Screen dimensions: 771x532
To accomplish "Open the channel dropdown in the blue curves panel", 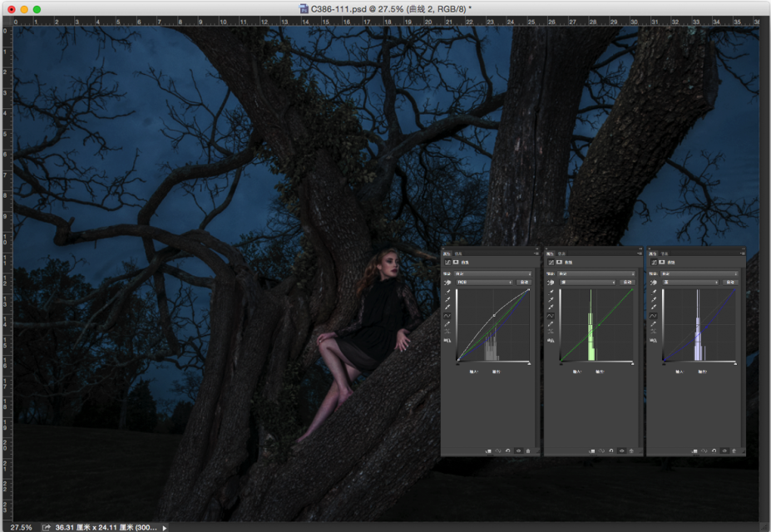I will point(691,283).
